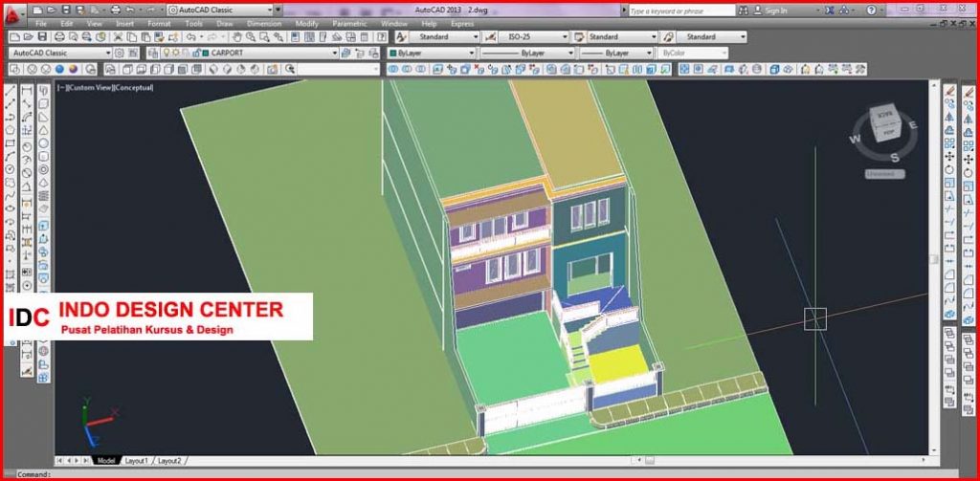Open the File menu
Screen dimensions: 980x481
coord(41,24)
